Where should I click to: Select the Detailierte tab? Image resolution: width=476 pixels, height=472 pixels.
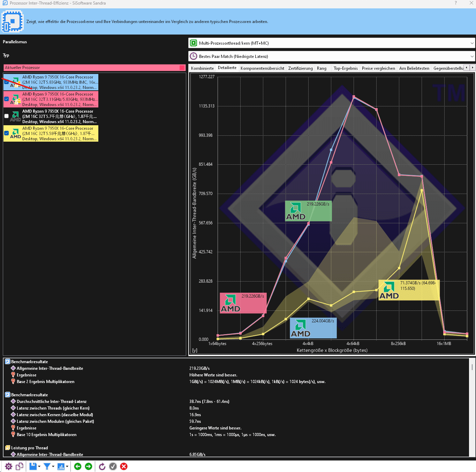click(x=227, y=68)
